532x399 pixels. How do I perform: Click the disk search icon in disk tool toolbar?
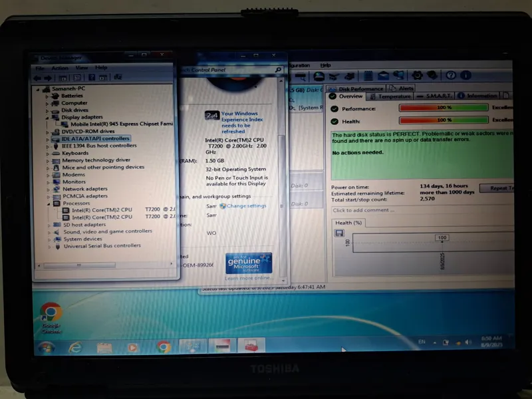tap(301, 76)
